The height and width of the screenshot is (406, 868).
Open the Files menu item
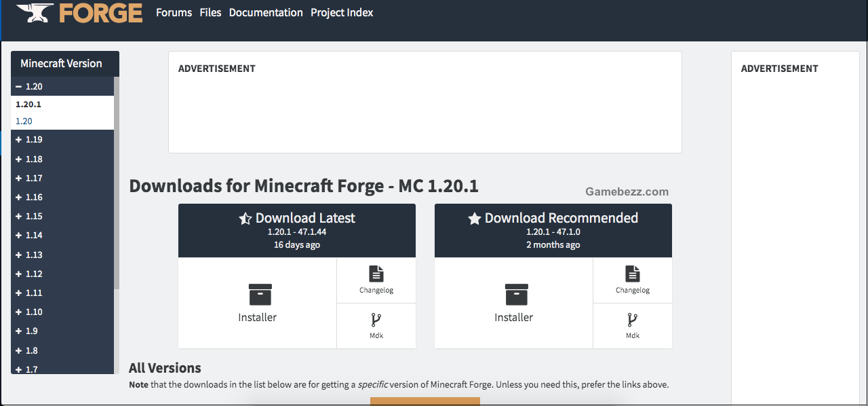pyautogui.click(x=210, y=12)
